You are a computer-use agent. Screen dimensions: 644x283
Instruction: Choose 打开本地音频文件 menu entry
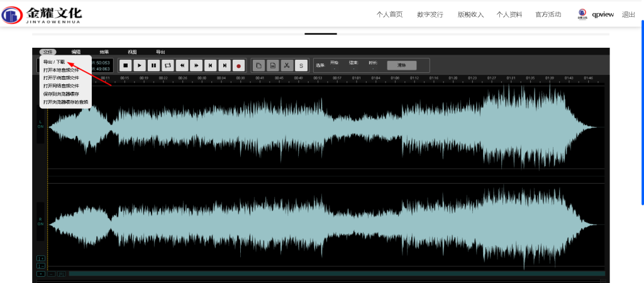click(x=61, y=70)
